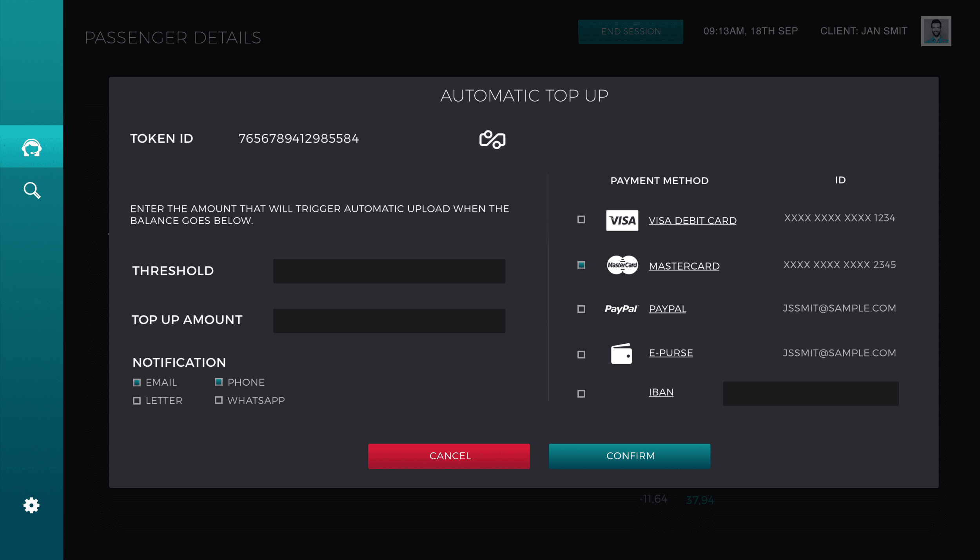Open the customer support headset icon

31,148
